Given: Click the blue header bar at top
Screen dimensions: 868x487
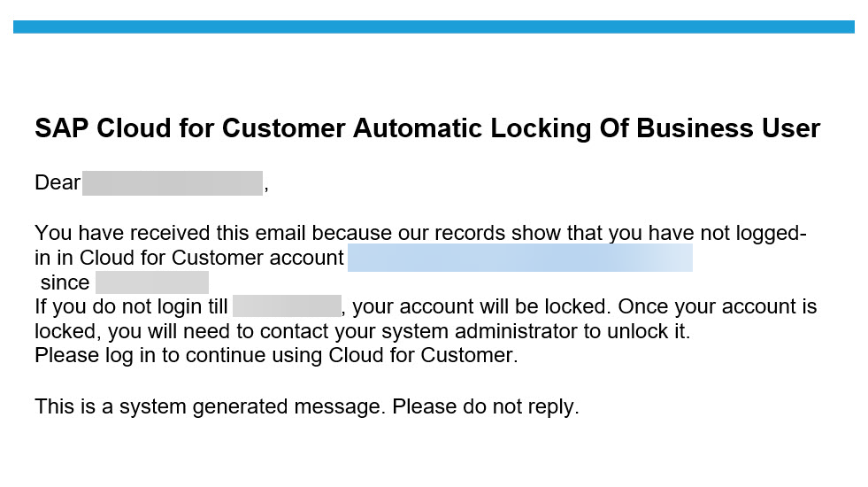Looking at the screenshot, I should coord(434,27).
